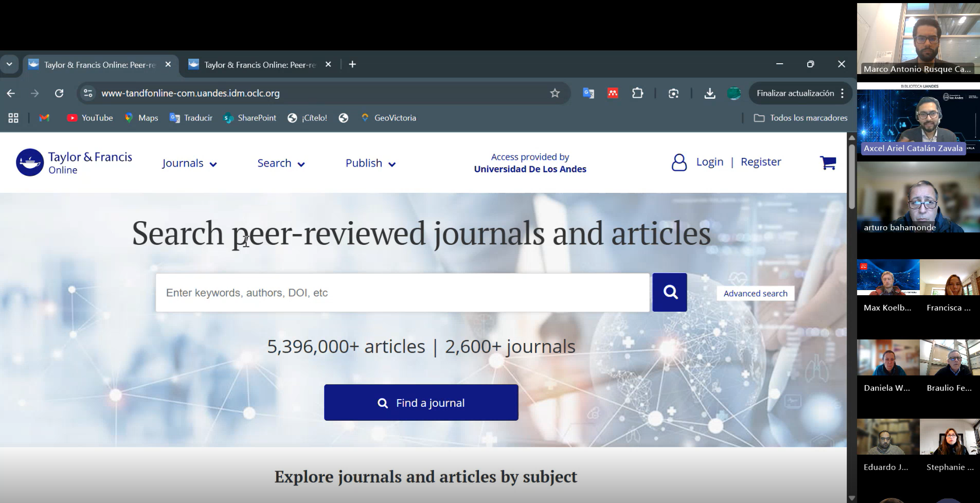Open the shopping cart icon
The image size is (980, 503).
pos(828,163)
